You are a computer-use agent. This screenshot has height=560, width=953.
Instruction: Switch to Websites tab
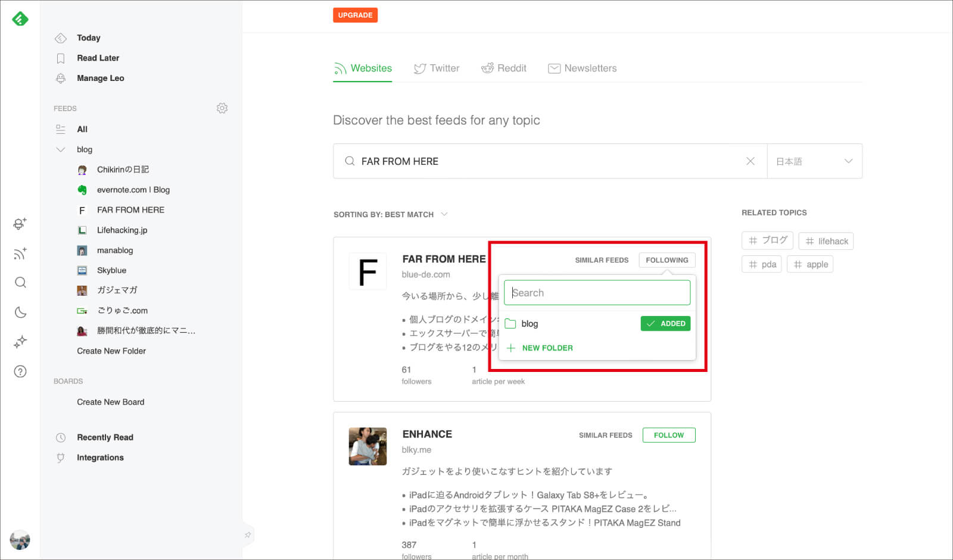click(x=363, y=68)
